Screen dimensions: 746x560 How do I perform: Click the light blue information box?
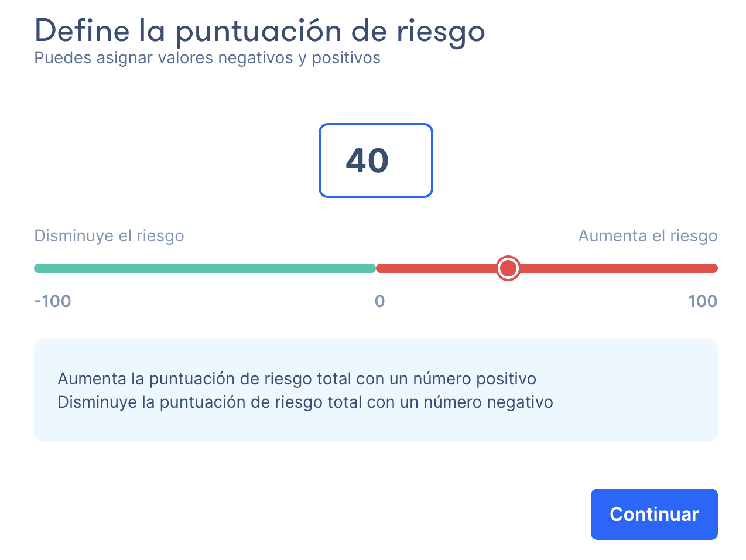375,390
